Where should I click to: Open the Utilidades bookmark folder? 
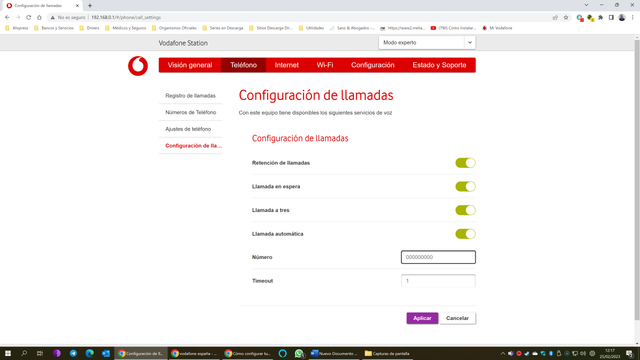pos(311,28)
